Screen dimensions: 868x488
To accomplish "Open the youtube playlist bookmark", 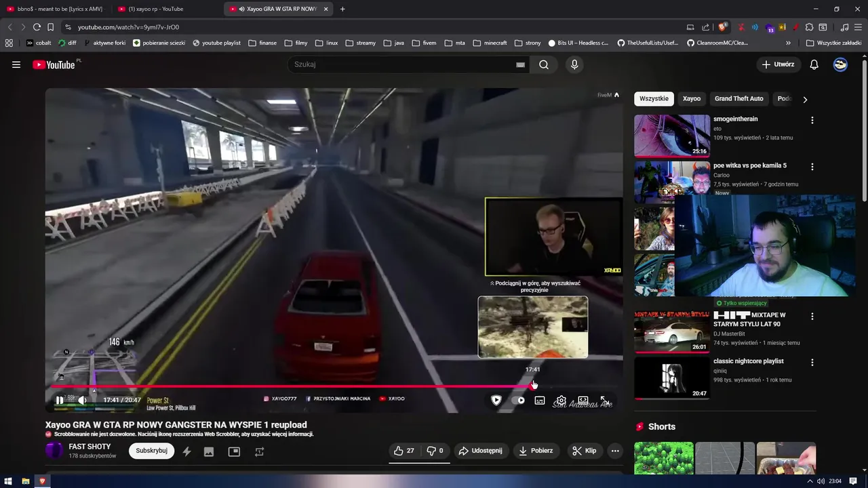I will click(217, 43).
